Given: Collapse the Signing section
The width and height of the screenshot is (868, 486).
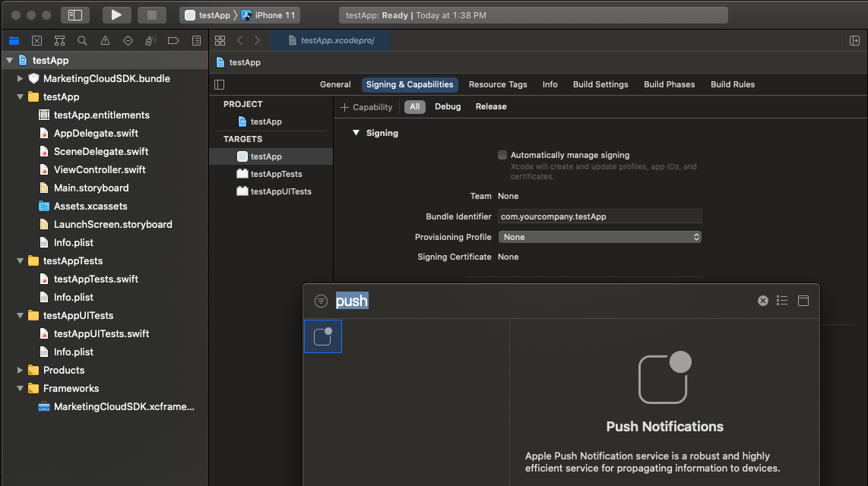Looking at the screenshot, I should (x=356, y=133).
